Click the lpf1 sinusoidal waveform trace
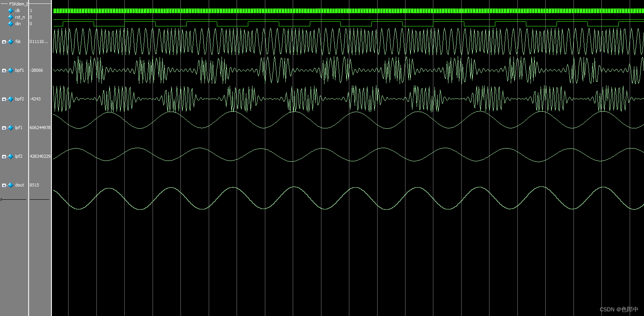 [x=348, y=120]
